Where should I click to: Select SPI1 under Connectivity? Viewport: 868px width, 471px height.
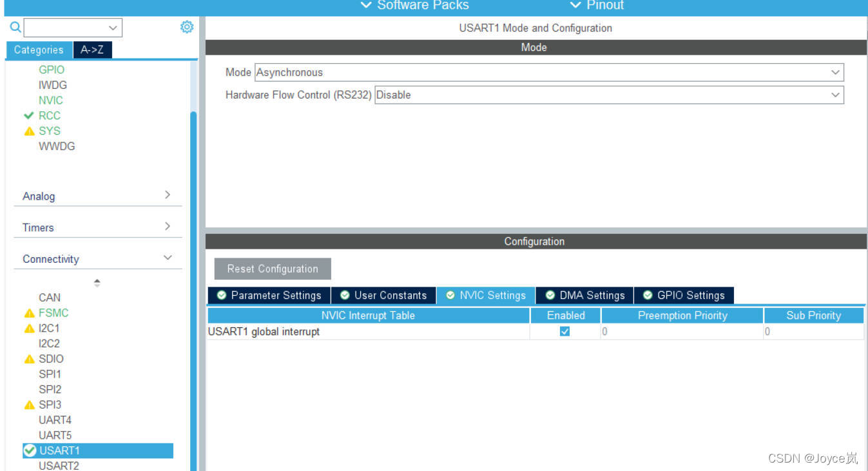pos(50,374)
